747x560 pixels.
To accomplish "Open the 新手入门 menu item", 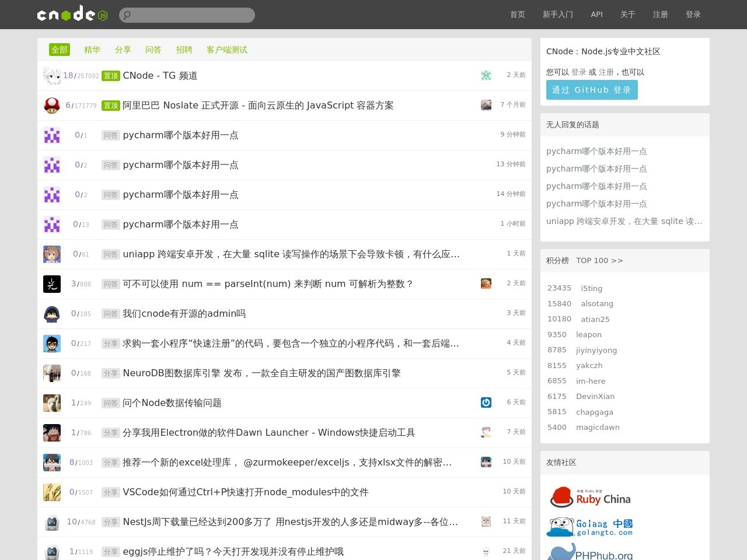I will point(558,15).
